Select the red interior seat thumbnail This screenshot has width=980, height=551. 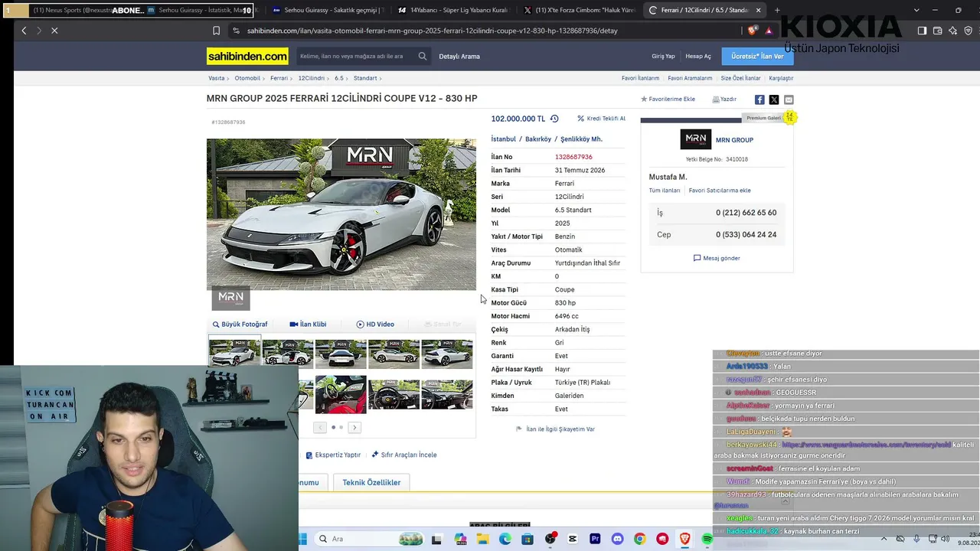[x=341, y=394]
